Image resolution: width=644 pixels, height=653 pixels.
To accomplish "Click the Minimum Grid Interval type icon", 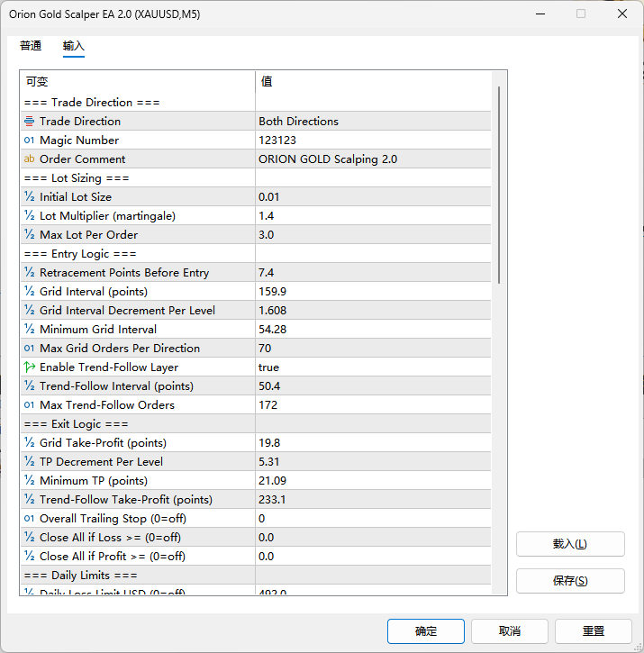I will pyautogui.click(x=29, y=330).
